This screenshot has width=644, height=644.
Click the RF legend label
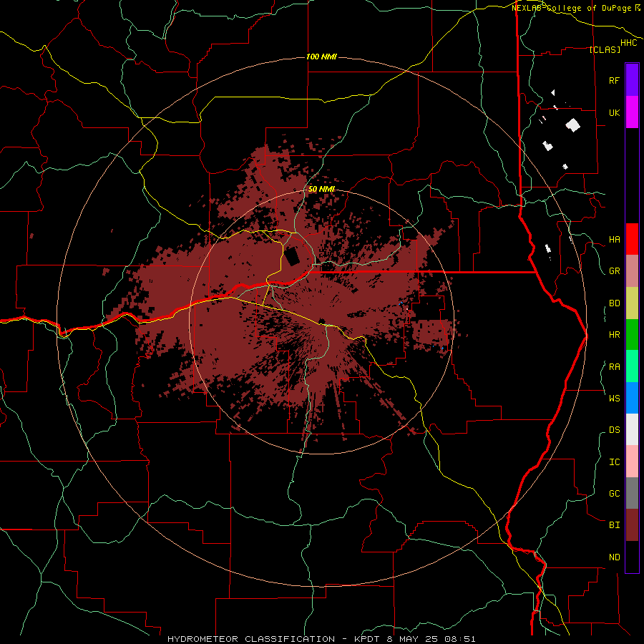pos(614,80)
